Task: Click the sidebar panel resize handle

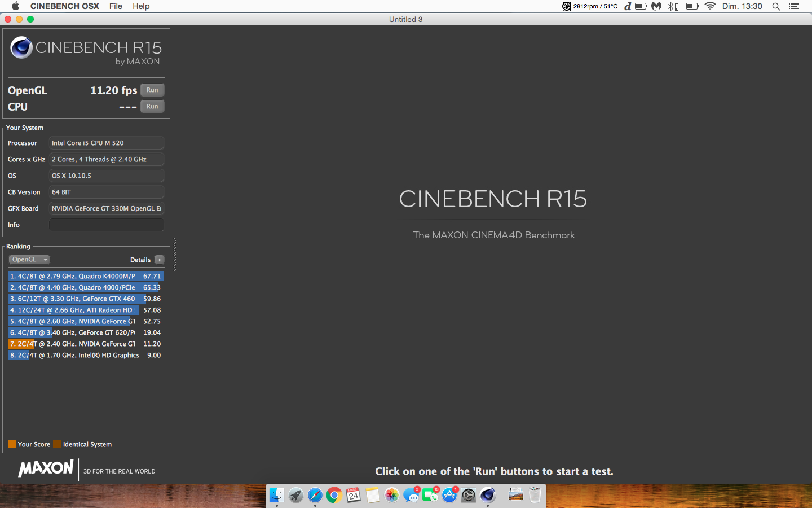Action: click(x=175, y=255)
